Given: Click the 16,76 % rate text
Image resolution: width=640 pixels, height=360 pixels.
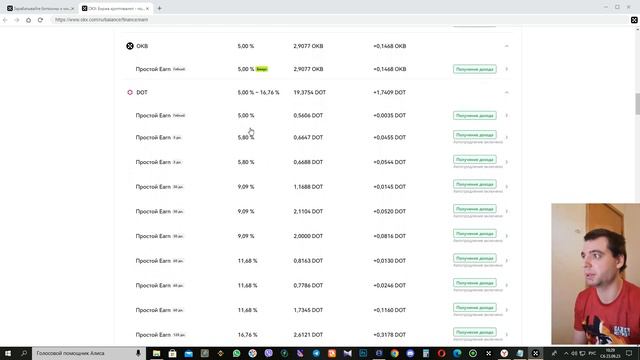Looking at the screenshot, I should pyautogui.click(x=247, y=335).
